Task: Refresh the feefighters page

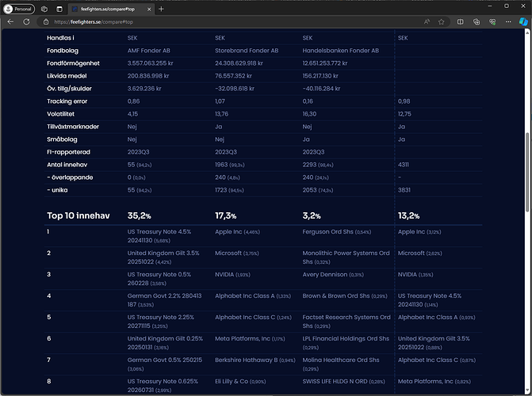Action: (27, 22)
